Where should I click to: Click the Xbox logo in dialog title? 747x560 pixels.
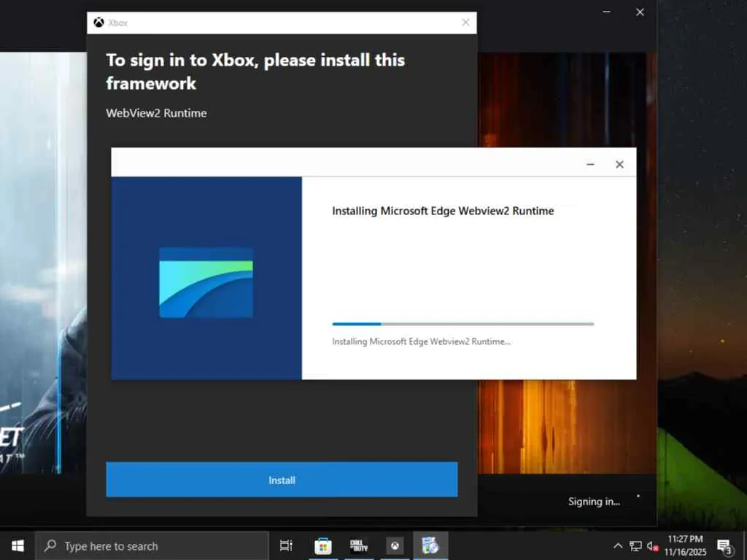click(x=98, y=23)
